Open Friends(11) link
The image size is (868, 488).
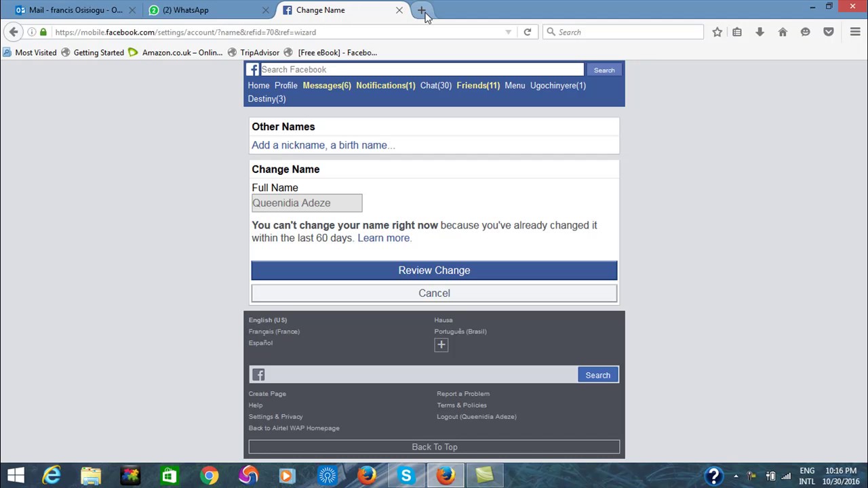[x=478, y=85]
